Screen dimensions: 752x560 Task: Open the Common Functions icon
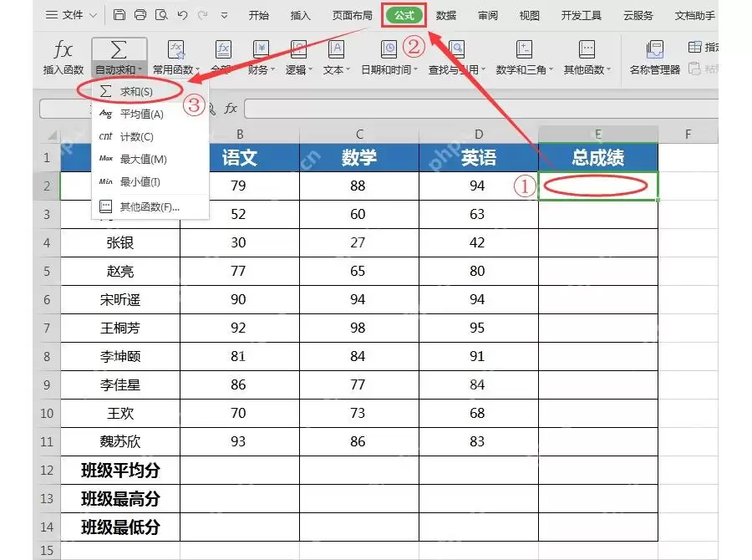176,49
